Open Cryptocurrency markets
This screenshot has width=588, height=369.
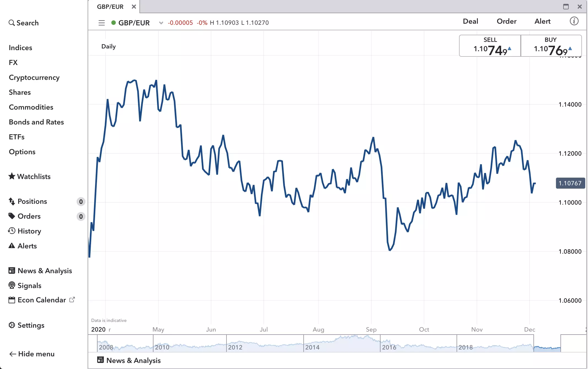point(34,78)
